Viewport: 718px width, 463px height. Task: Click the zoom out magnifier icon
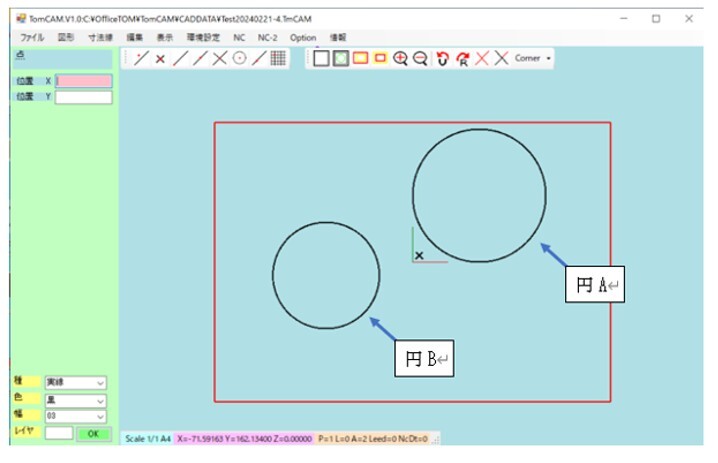[x=419, y=59]
